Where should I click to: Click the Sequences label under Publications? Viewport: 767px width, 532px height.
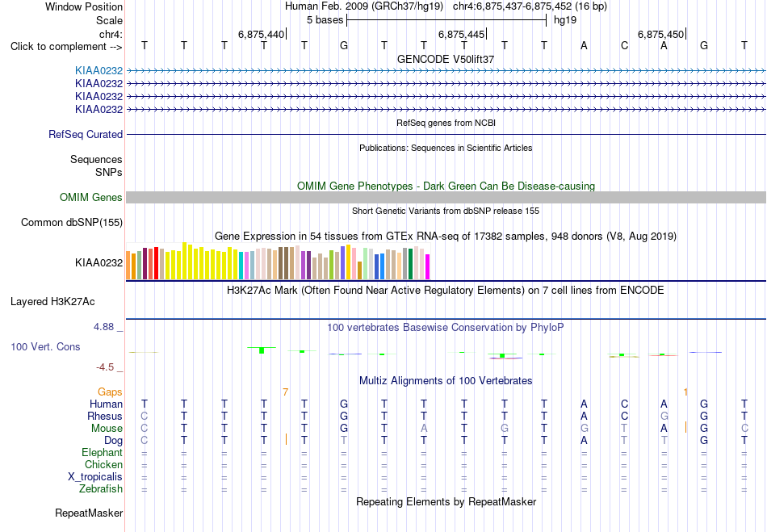click(96, 160)
